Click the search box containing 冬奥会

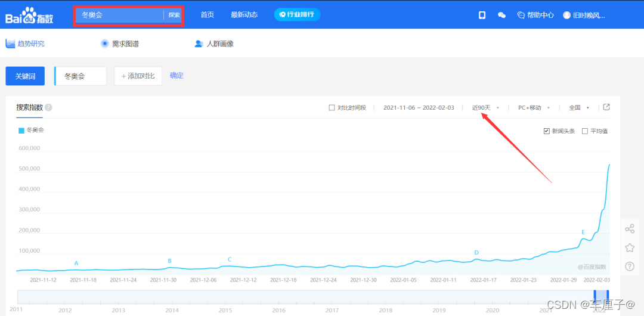coord(119,16)
